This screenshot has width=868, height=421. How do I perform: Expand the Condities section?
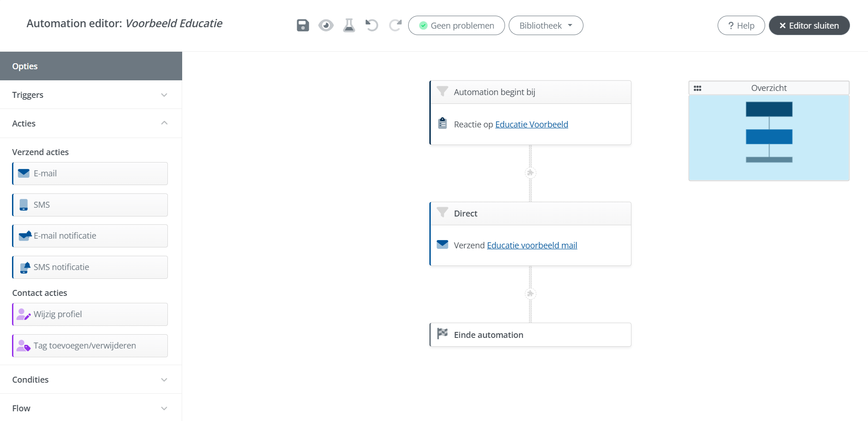(x=91, y=379)
